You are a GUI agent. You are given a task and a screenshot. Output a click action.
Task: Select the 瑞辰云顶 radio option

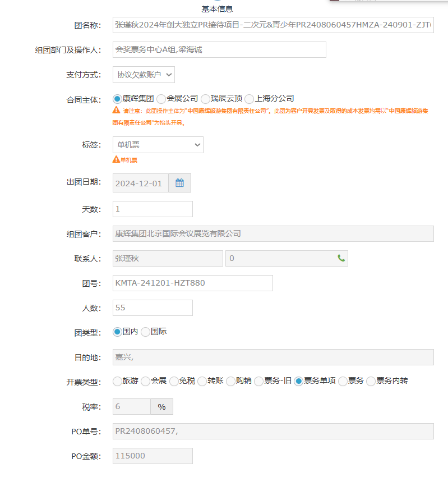[x=205, y=99]
